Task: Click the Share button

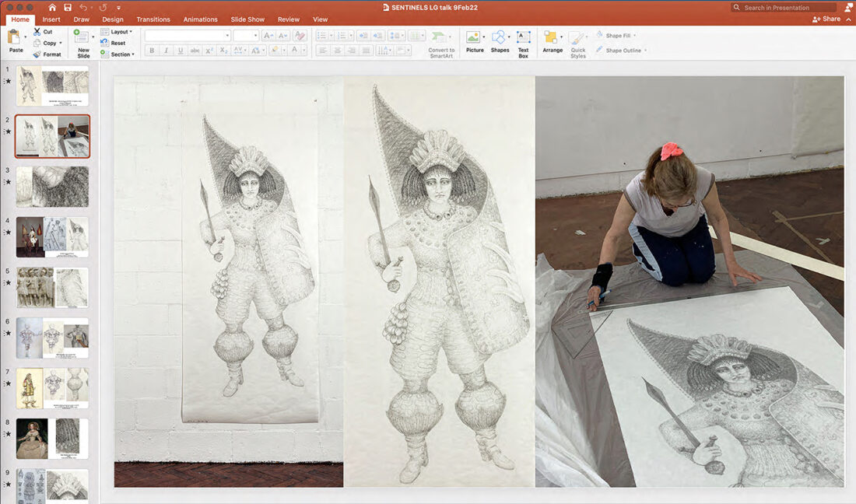Action: tap(826, 19)
